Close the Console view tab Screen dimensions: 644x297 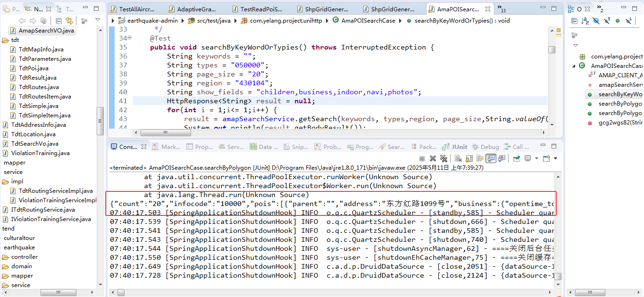click(144, 147)
